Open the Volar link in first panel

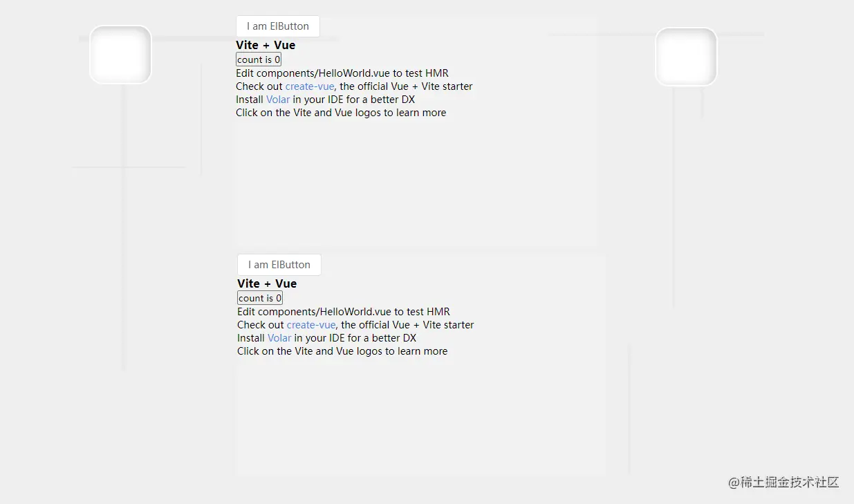[x=278, y=100]
